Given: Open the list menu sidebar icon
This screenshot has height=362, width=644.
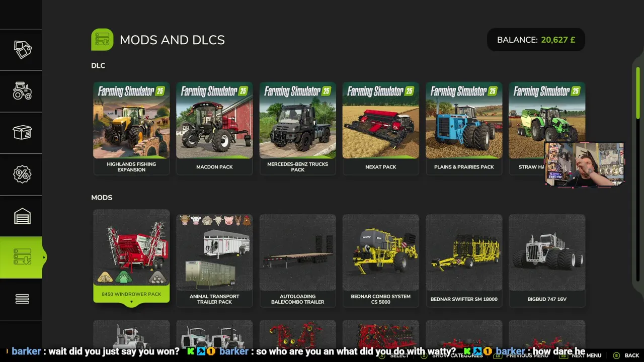Looking at the screenshot, I should 22,299.
